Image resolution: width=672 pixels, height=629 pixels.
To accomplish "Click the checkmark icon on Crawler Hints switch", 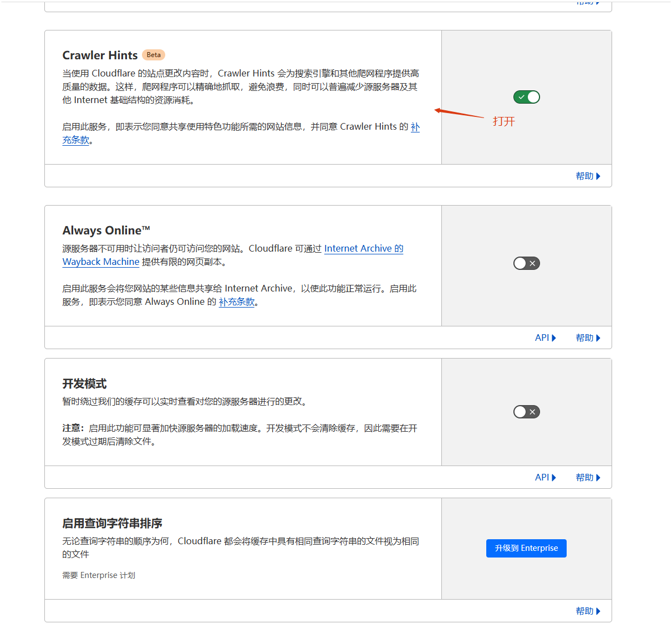I will [x=521, y=97].
